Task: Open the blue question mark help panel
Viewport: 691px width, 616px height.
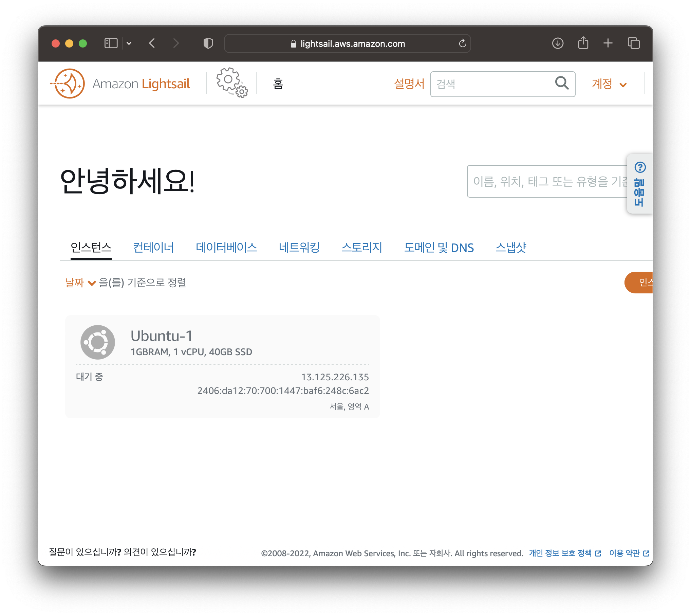Action: (x=640, y=167)
